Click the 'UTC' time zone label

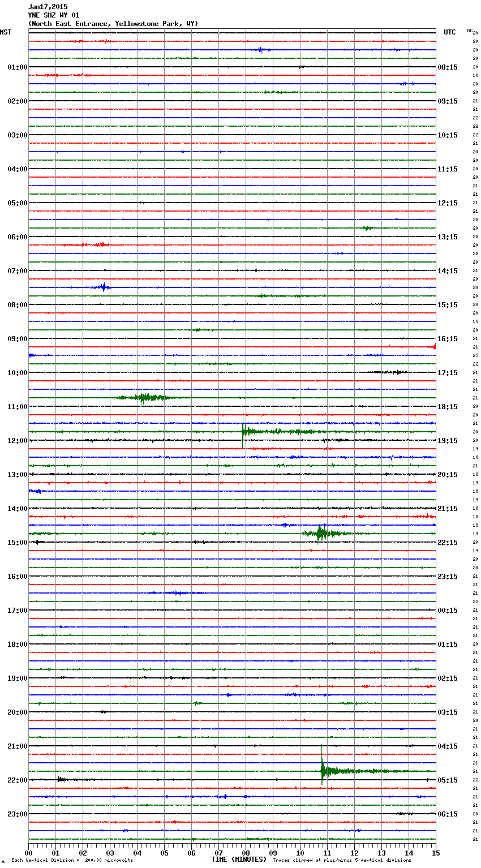tap(449, 32)
